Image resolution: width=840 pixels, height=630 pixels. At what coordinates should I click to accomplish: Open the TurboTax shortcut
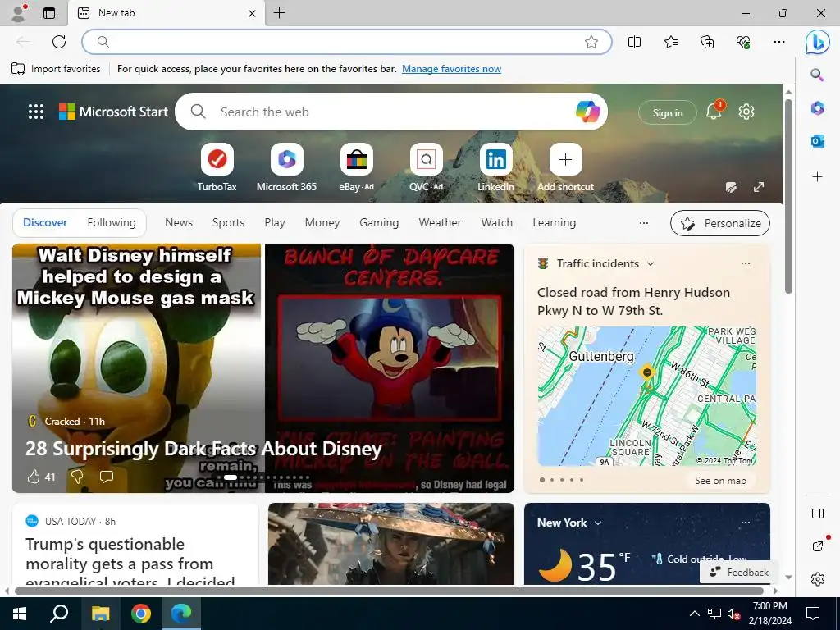coord(217,167)
